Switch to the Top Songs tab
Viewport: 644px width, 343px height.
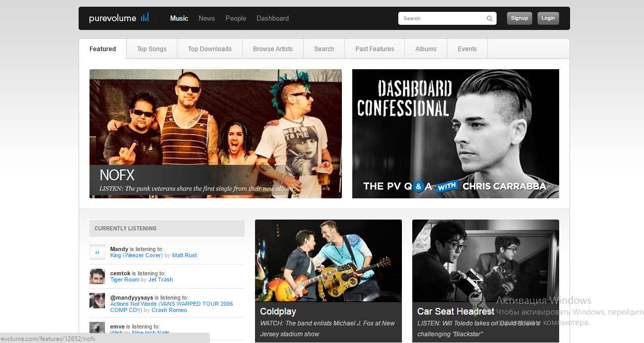pyautogui.click(x=152, y=49)
